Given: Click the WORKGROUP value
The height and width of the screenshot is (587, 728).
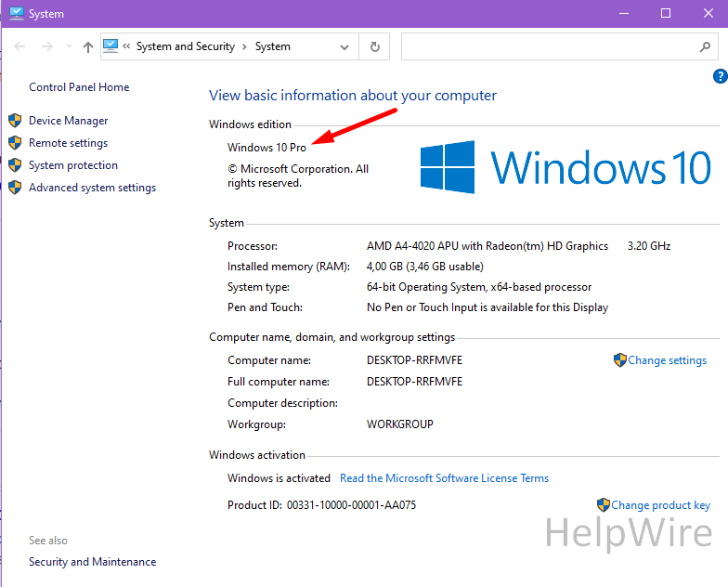Looking at the screenshot, I should coord(399,424).
